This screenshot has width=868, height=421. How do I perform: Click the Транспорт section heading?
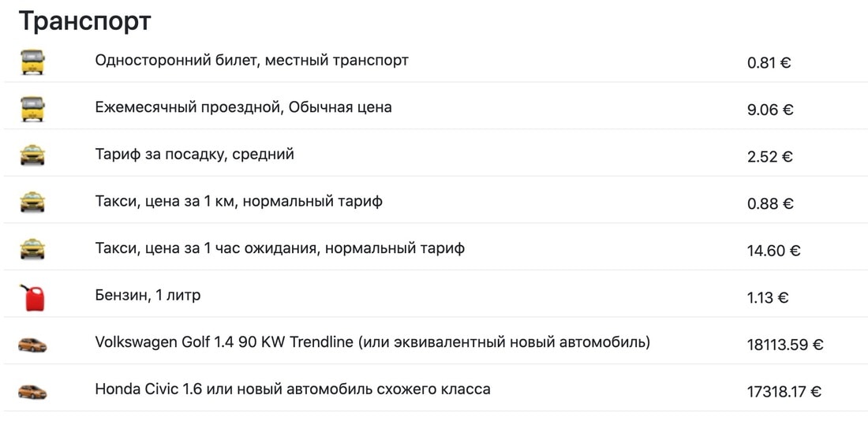point(84,21)
